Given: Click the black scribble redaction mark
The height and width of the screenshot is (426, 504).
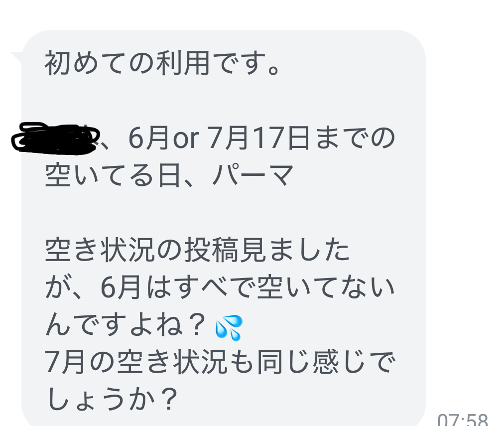Looking at the screenshot, I should [x=56, y=138].
